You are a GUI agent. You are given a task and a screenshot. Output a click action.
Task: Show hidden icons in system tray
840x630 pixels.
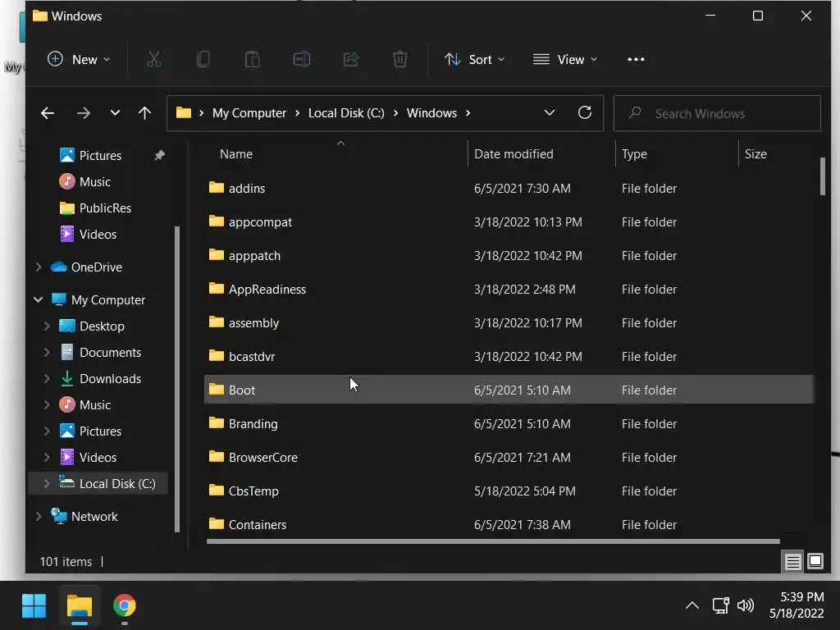pos(692,605)
